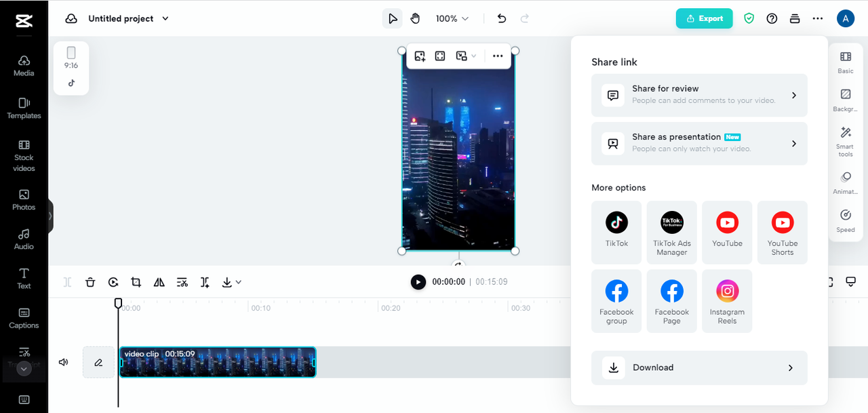
Task: Open keyboard shortcuts icon in sidebar
Action: click(x=24, y=399)
